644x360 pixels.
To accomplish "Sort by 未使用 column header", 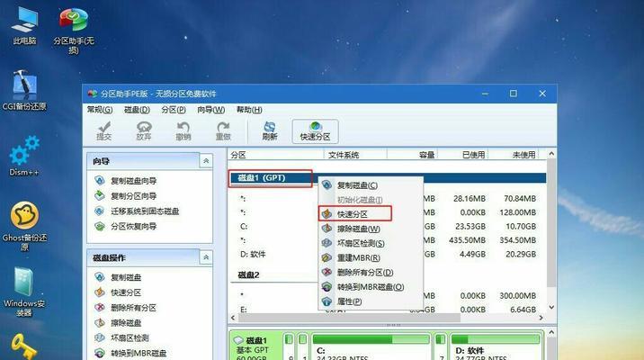I will (x=513, y=155).
